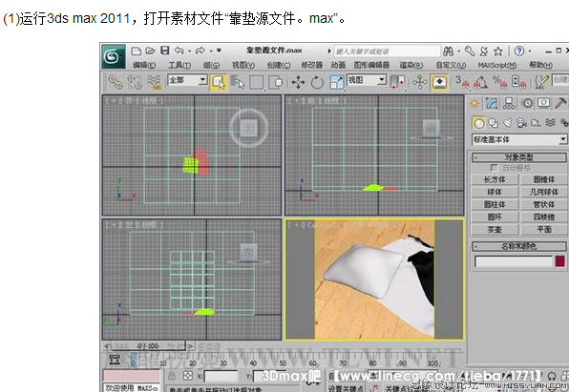Viewport: 569px width, 392px height.
Task: Click the red object color swatch
Action: click(x=559, y=261)
